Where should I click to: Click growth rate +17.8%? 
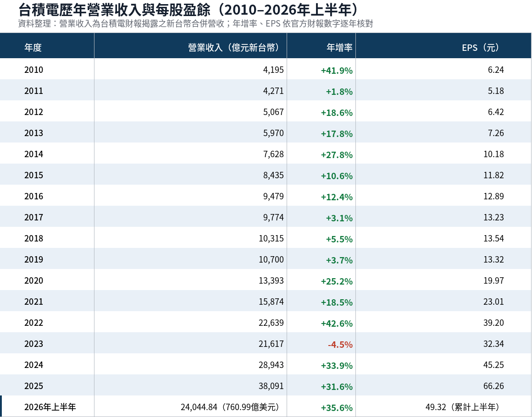[x=337, y=133]
